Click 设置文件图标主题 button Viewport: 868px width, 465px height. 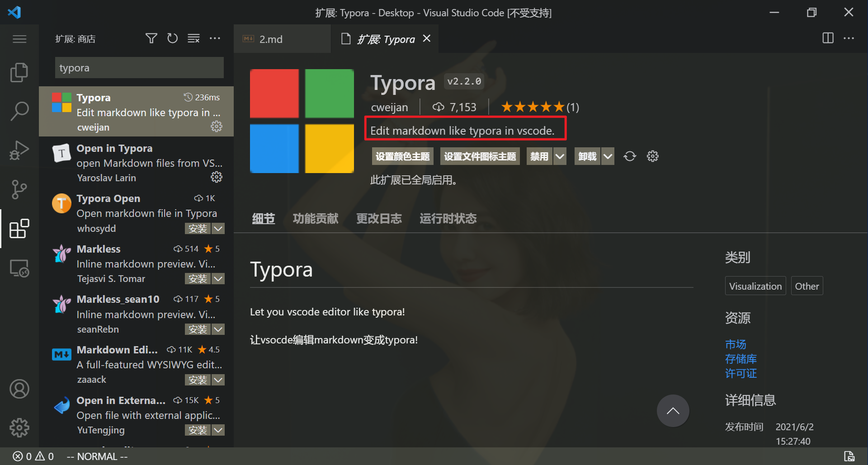[480, 156]
